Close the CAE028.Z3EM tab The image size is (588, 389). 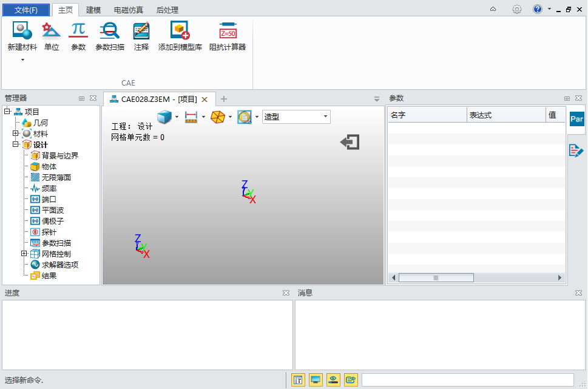point(204,100)
